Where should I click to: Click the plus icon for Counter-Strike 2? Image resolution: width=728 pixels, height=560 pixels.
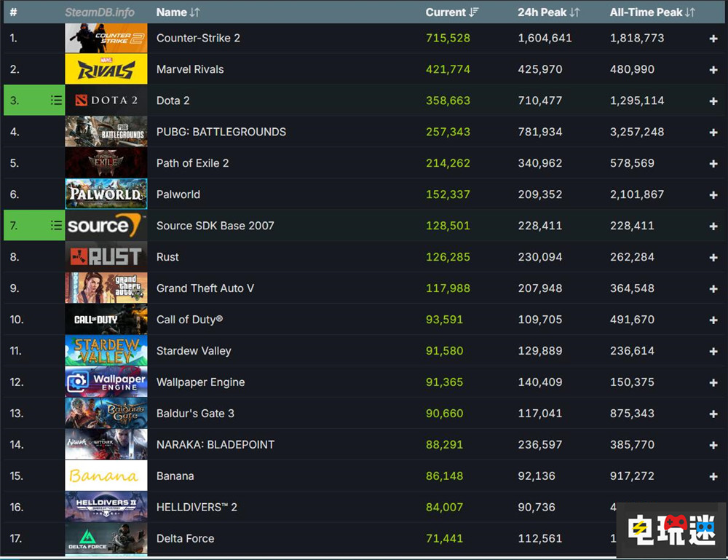(713, 39)
